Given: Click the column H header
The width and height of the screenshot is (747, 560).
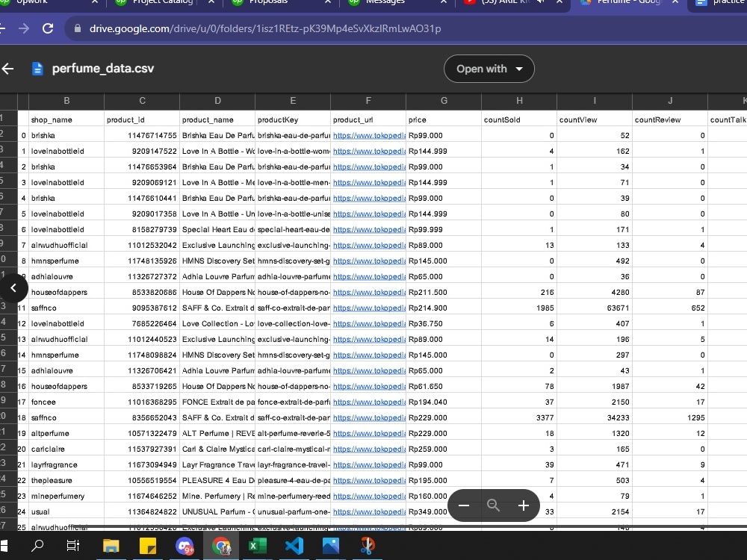Looking at the screenshot, I should 519,101.
